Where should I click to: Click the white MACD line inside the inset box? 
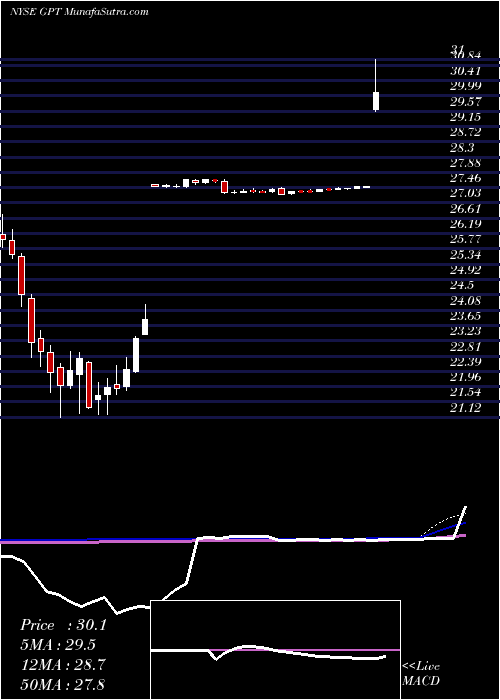tap(269, 653)
